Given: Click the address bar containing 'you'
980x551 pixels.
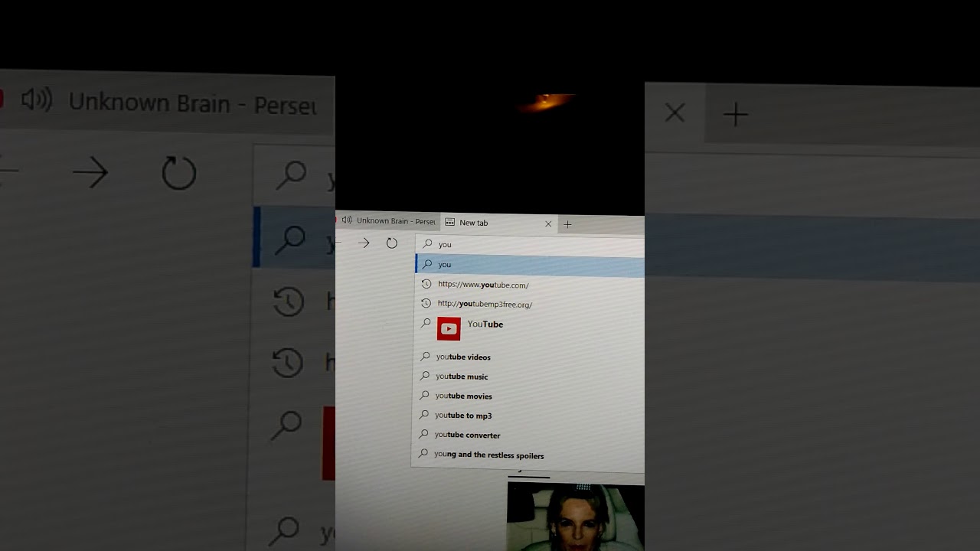Looking at the screenshot, I should 530,244.
